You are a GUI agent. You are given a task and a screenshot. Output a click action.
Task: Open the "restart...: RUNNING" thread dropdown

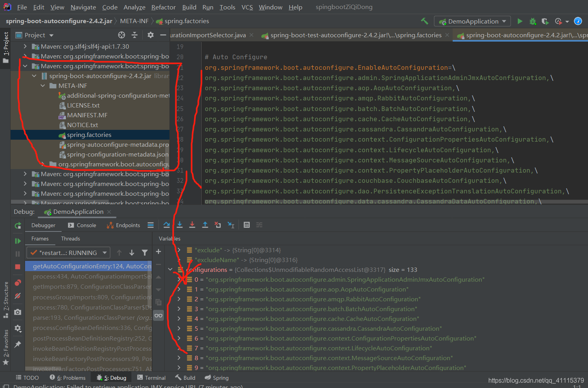point(68,253)
